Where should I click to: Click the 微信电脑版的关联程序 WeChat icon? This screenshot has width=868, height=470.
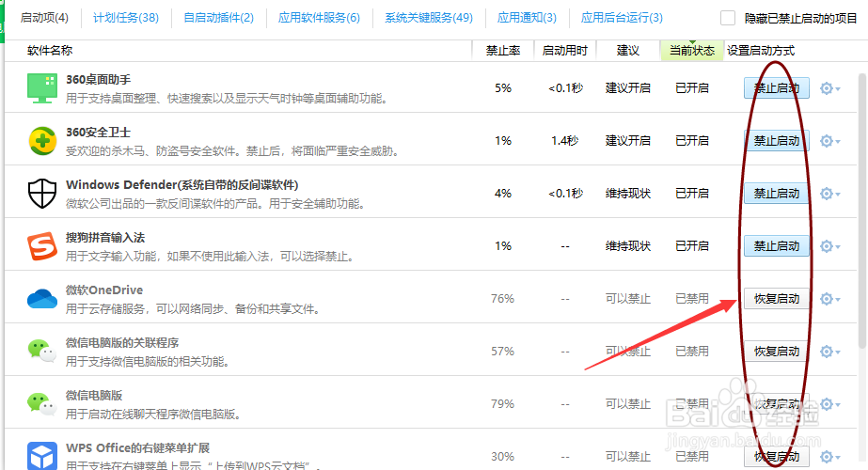[x=42, y=351]
